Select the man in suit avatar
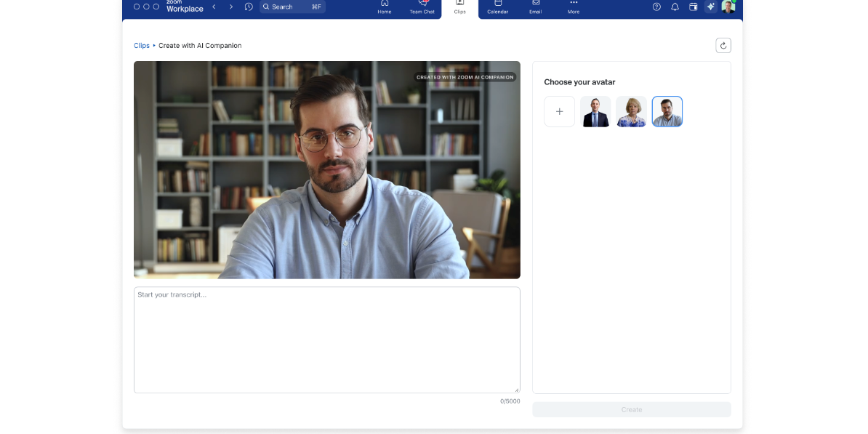Viewport: 868px width, 434px height. [595, 111]
